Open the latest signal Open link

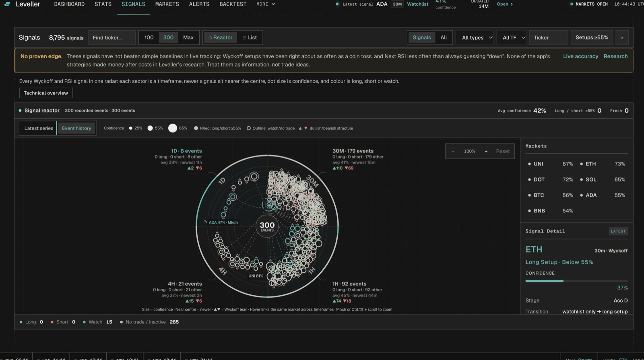505,4
